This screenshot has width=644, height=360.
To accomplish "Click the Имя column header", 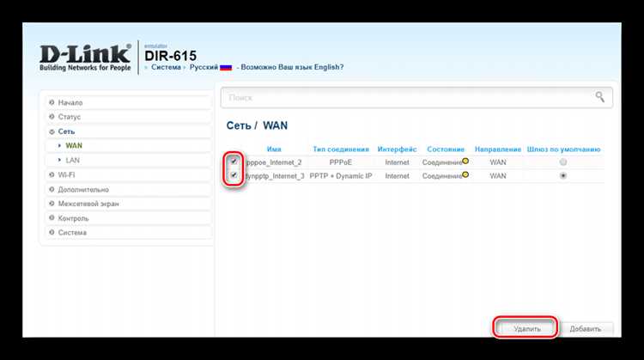I will [x=274, y=149].
